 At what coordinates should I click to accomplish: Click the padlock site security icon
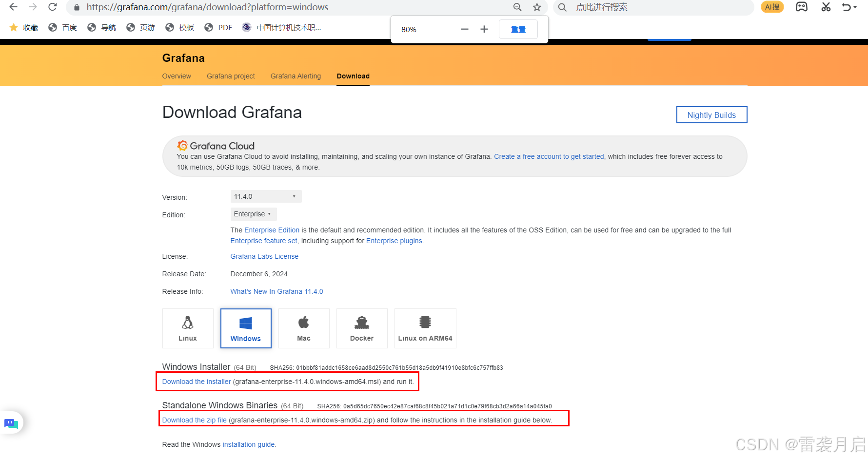(77, 7)
